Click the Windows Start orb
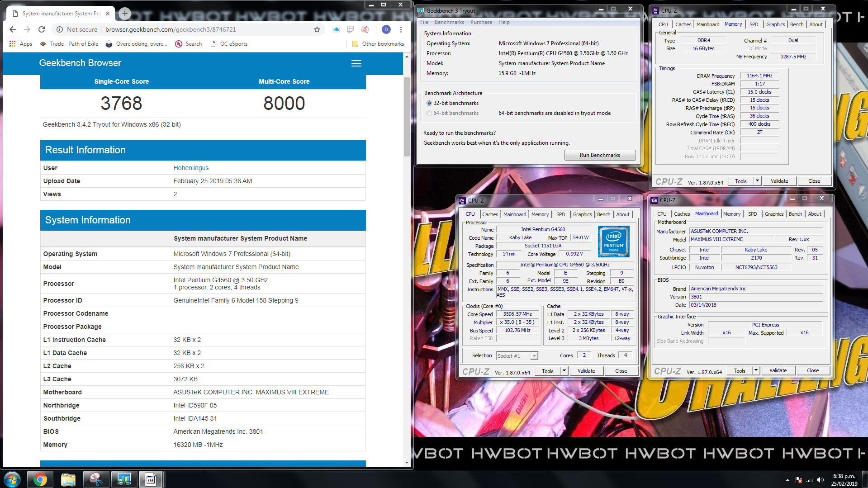 tap(12, 479)
